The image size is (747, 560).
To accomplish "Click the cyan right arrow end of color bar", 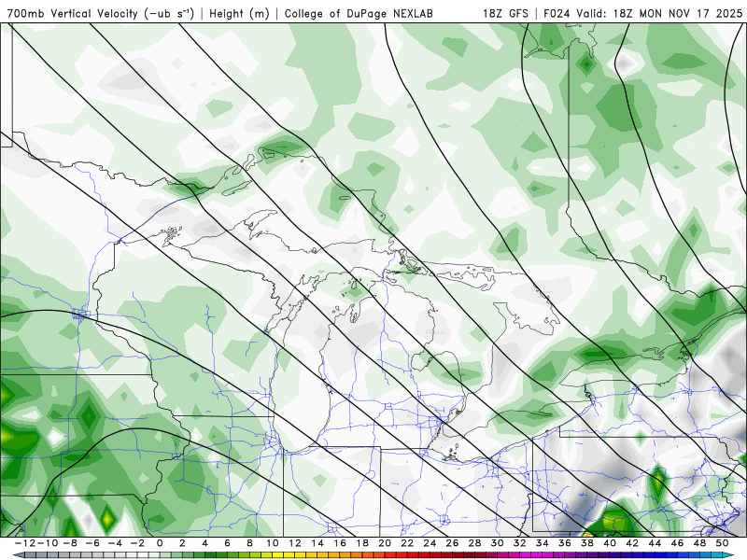I will [729, 554].
